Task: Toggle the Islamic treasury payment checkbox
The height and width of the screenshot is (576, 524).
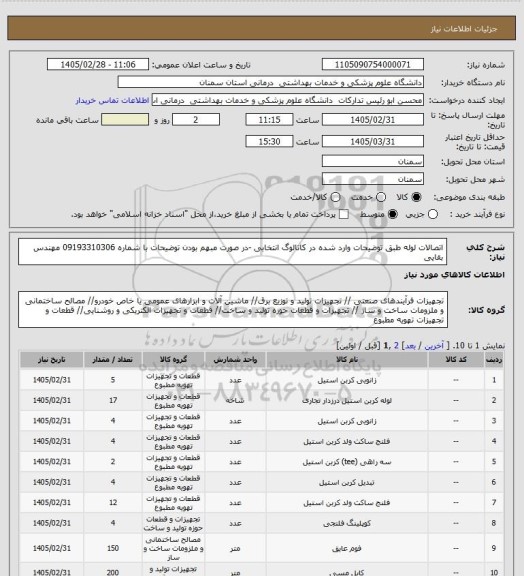Action: point(344,214)
